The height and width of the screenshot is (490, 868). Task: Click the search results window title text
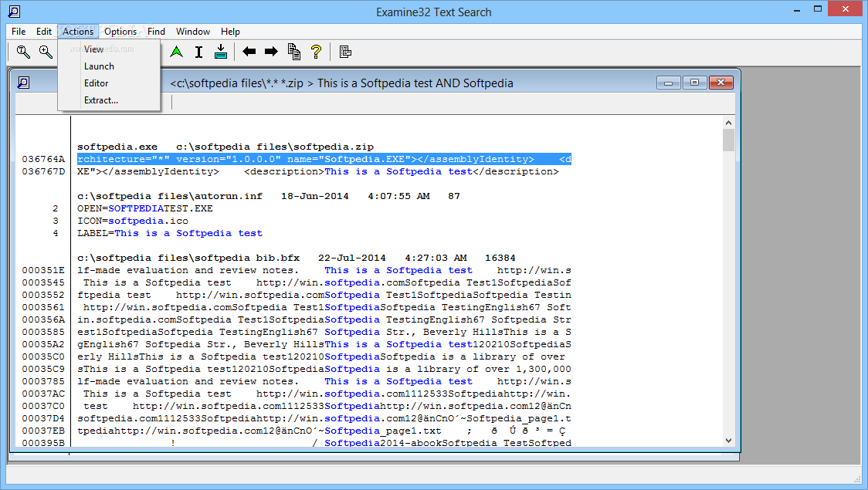(x=341, y=83)
